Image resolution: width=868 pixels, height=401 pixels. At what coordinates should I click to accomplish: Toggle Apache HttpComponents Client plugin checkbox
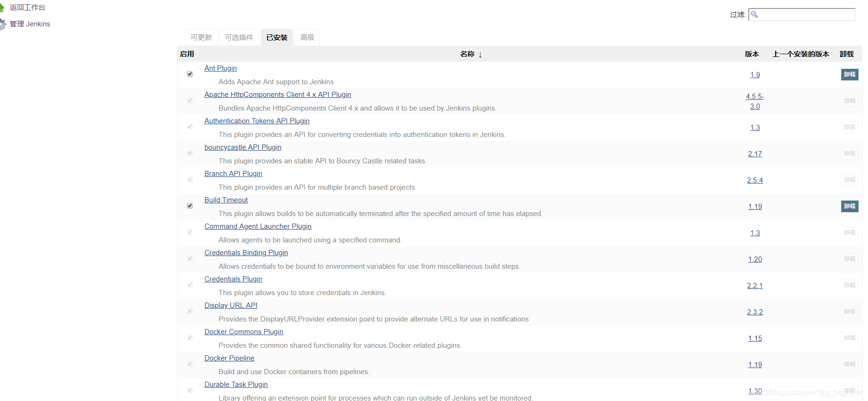tap(190, 100)
